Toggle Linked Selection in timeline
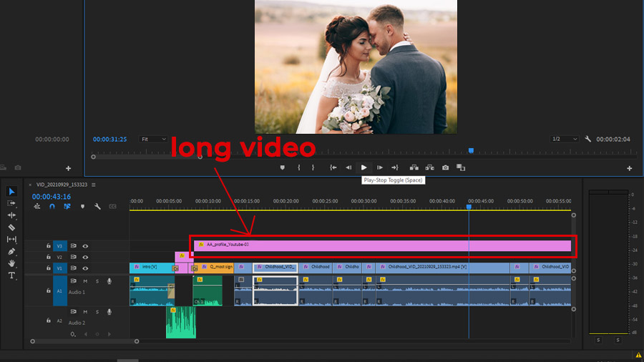644x362 pixels. (x=67, y=207)
